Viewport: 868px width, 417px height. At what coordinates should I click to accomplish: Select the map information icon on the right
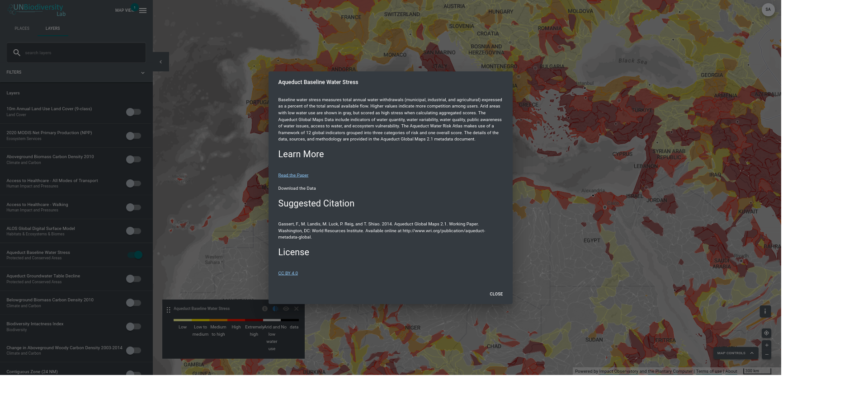click(x=765, y=311)
